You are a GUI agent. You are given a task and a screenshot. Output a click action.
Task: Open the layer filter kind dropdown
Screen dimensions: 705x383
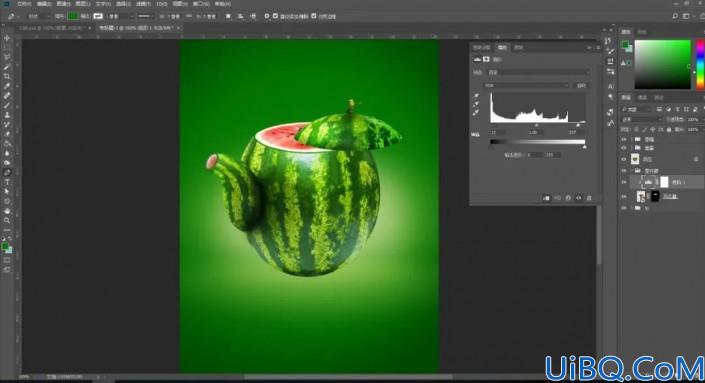[636, 109]
